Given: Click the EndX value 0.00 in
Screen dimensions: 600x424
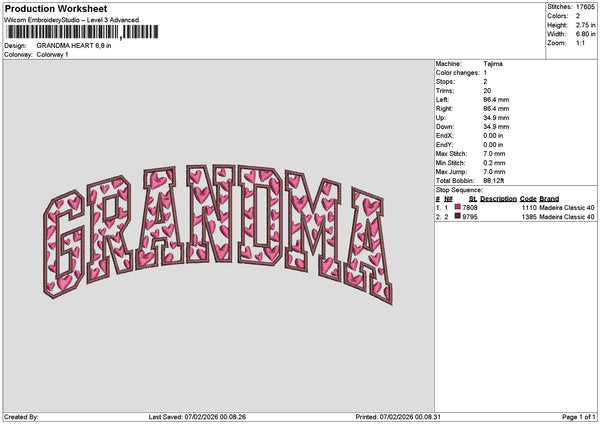Looking at the screenshot, I should coord(493,136).
